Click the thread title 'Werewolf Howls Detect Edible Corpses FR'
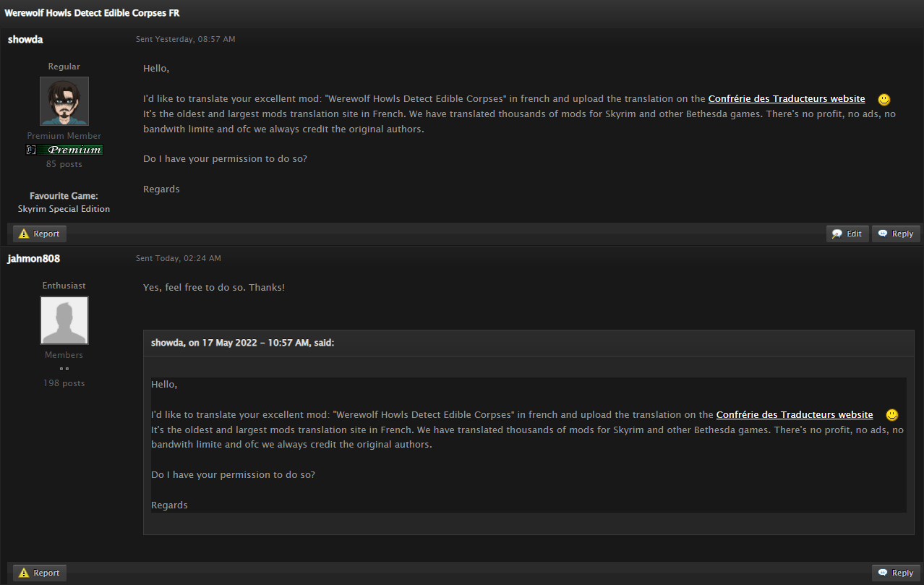The width and height of the screenshot is (924, 585). point(92,13)
